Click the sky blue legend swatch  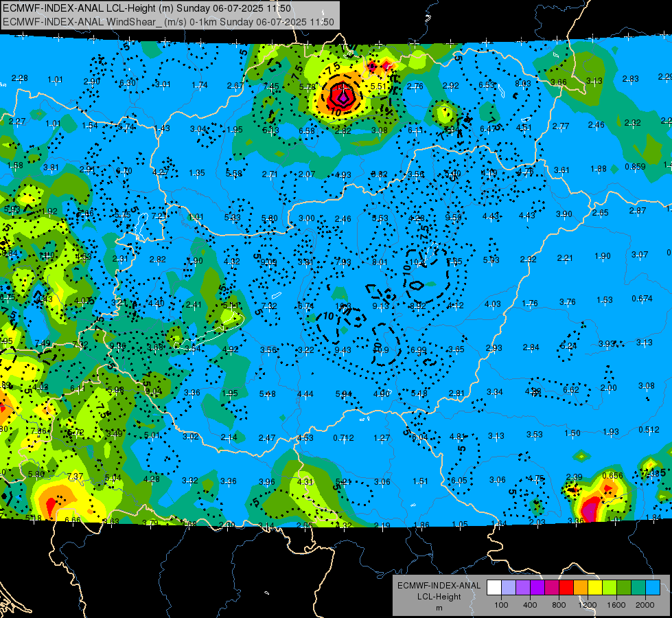[x=653, y=588]
